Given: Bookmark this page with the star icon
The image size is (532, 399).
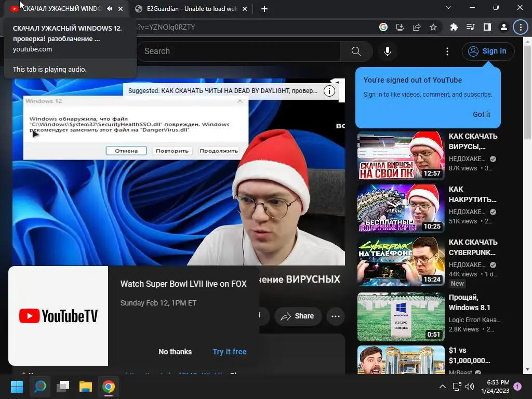Looking at the screenshot, I should point(433,27).
